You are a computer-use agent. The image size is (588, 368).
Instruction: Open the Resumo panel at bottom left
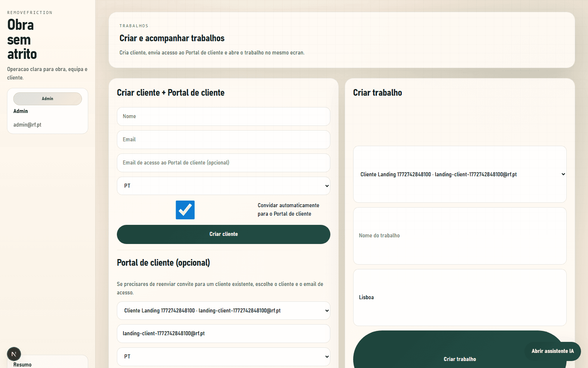coord(23,364)
